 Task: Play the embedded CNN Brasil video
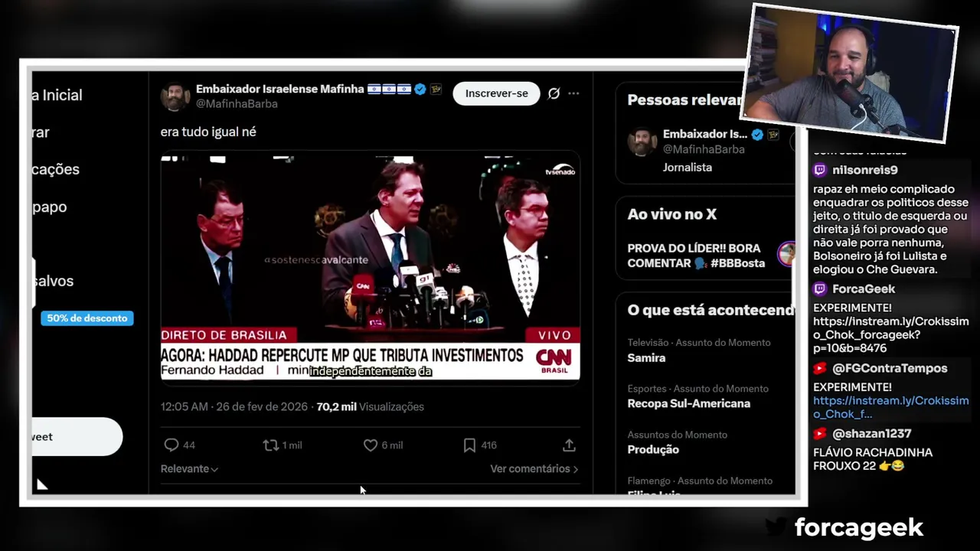[370, 267]
